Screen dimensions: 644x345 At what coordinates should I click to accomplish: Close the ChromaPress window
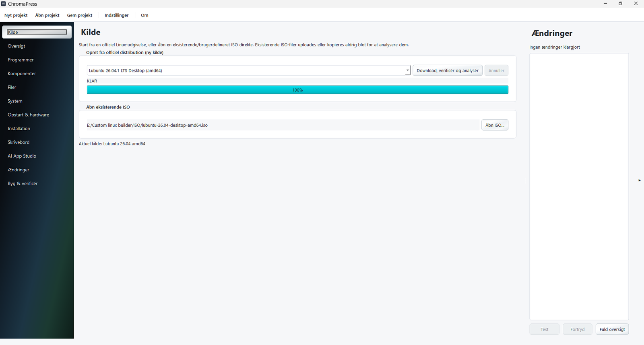pyautogui.click(x=636, y=4)
